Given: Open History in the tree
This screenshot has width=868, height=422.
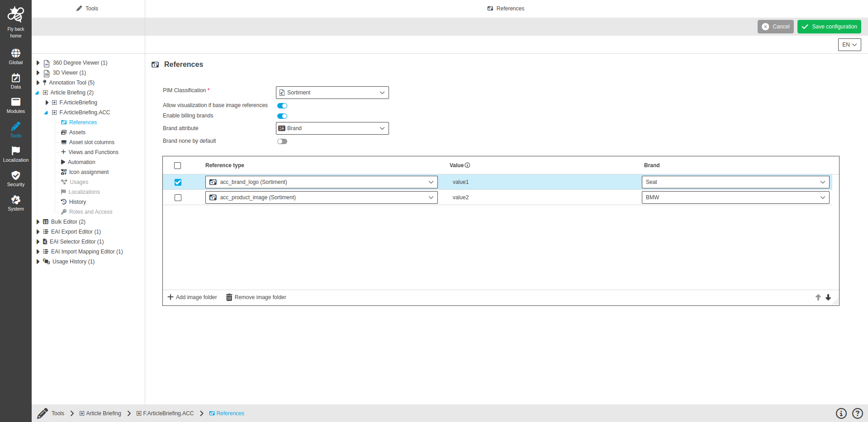Looking at the screenshot, I should 77,202.
